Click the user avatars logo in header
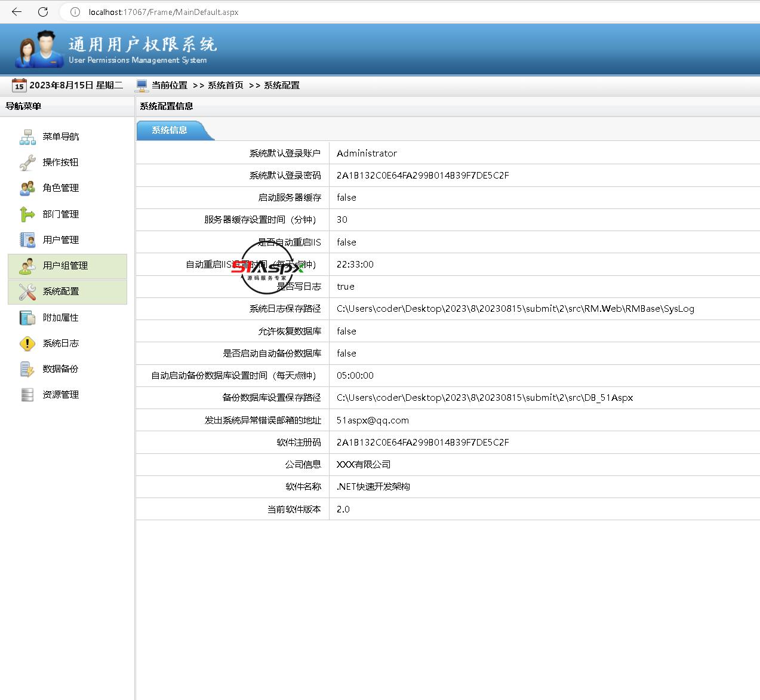 (x=39, y=49)
